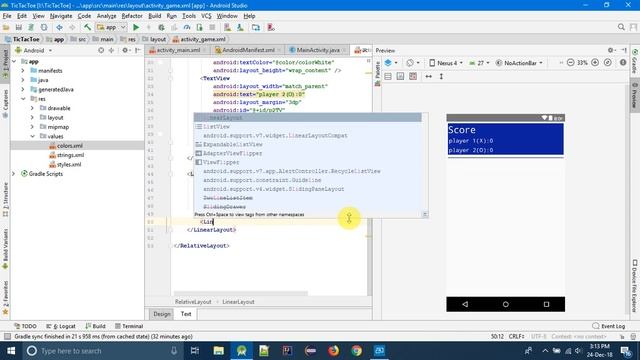The image size is (640, 360).
Task: Open the Logcat tool window
Action: coord(61,326)
